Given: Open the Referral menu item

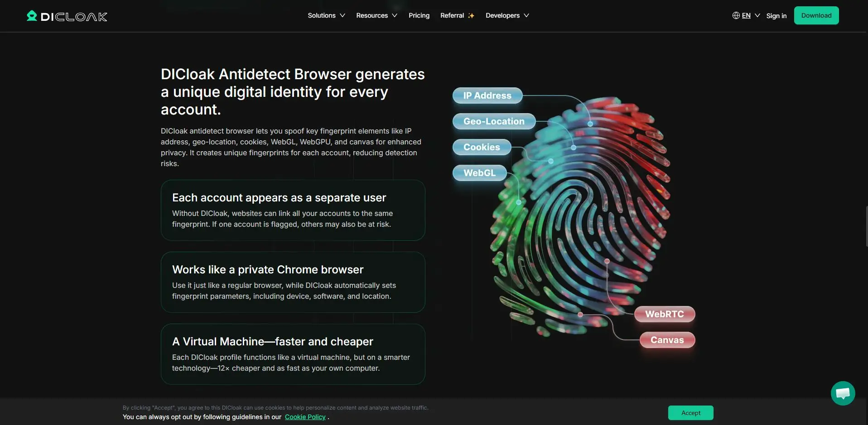Looking at the screenshot, I should click(452, 15).
